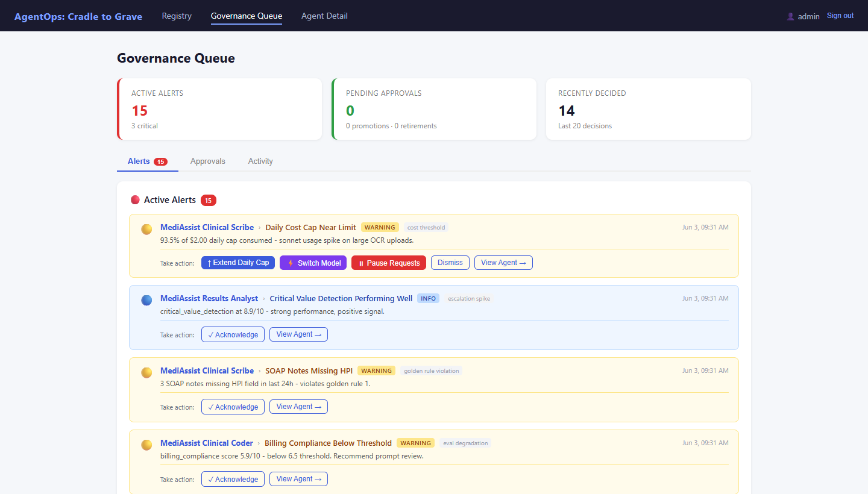Image resolution: width=868 pixels, height=494 pixels.
Task: Click yellow severity dot beside Daily Cost Cap alert
Action: tap(146, 229)
